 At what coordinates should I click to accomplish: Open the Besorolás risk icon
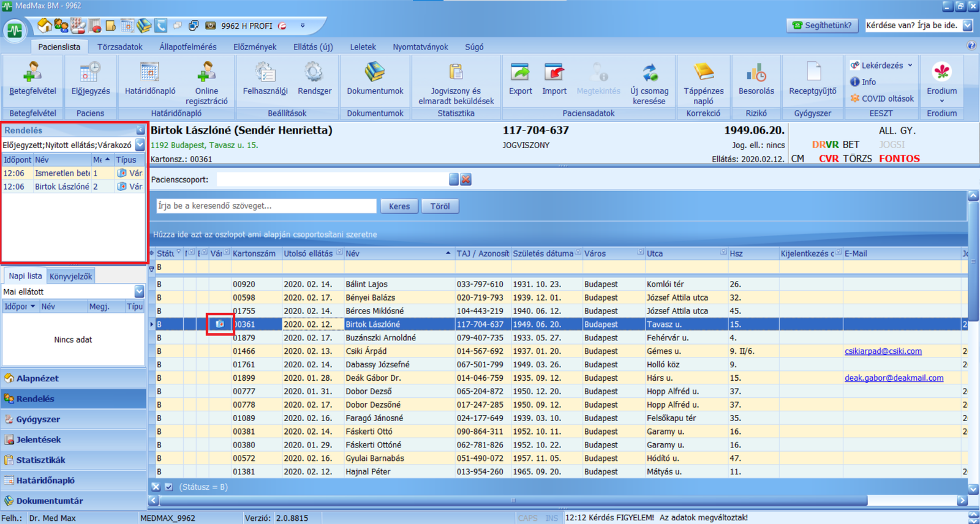point(756,73)
